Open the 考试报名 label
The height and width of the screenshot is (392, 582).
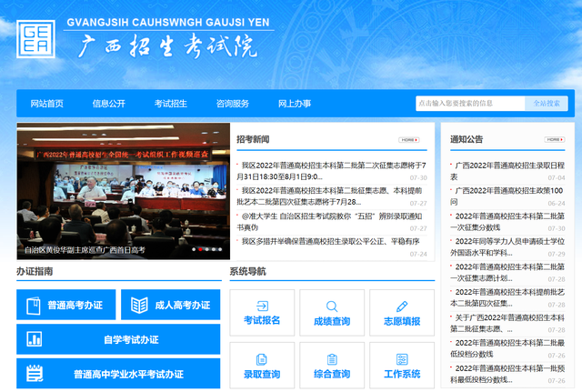click(262, 320)
